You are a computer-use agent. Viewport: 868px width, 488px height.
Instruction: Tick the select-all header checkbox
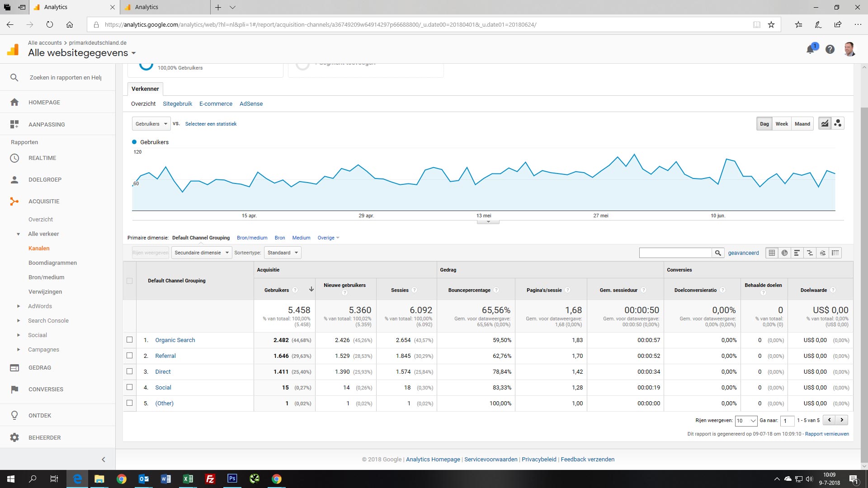click(129, 281)
